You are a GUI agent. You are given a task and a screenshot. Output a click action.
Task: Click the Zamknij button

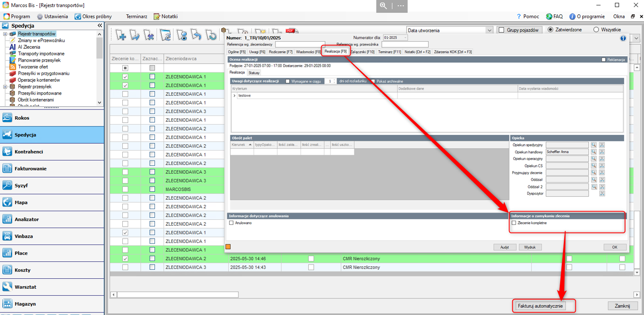click(622, 306)
